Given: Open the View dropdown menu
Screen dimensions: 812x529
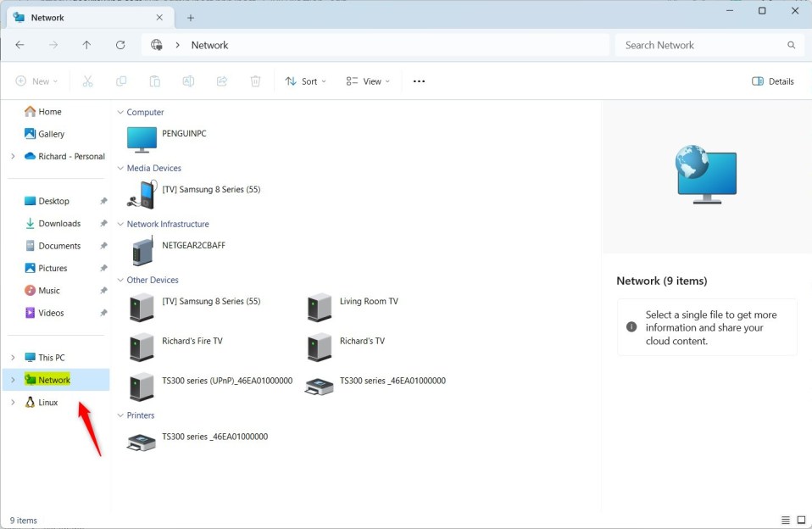Looking at the screenshot, I should point(369,81).
